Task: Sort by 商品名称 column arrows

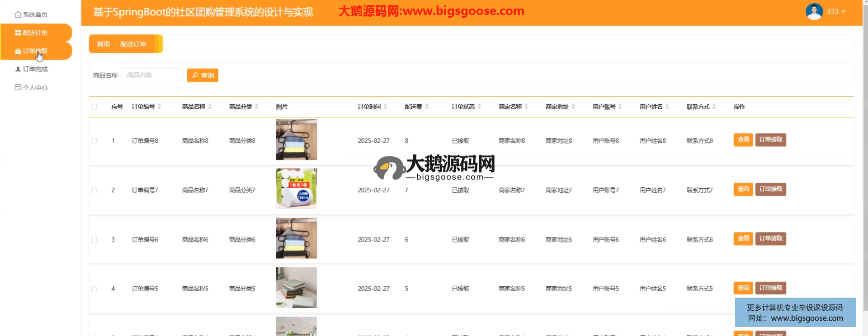Action: (210, 107)
